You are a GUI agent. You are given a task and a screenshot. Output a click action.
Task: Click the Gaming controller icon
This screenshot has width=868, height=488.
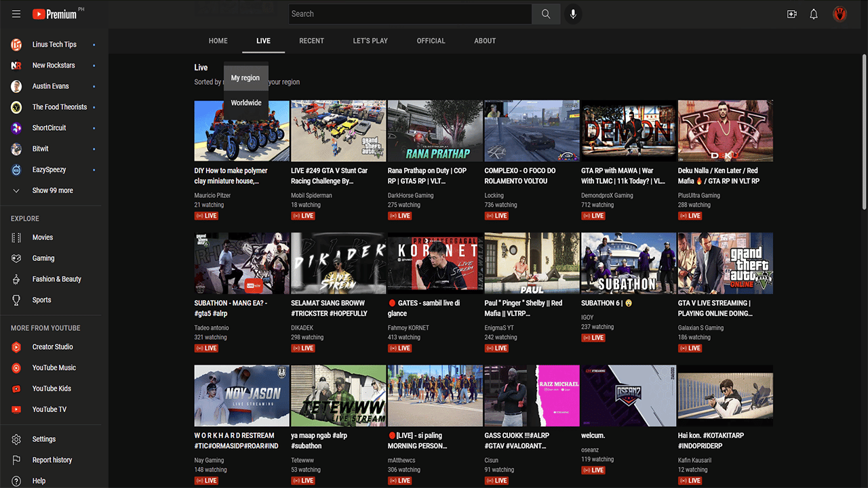pyautogui.click(x=16, y=258)
